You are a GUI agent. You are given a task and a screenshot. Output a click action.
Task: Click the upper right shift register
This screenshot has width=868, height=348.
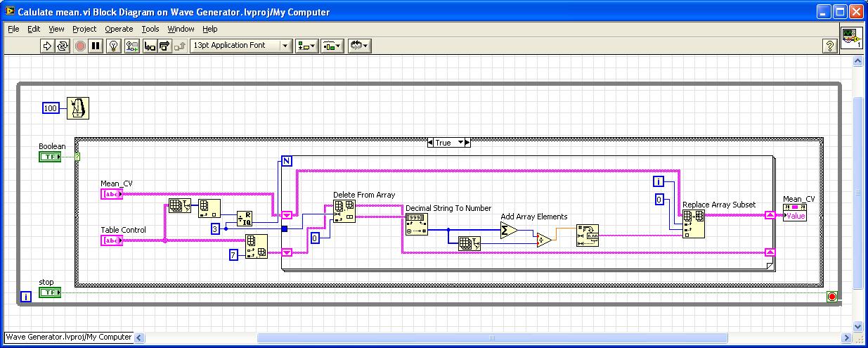click(770, 214)
